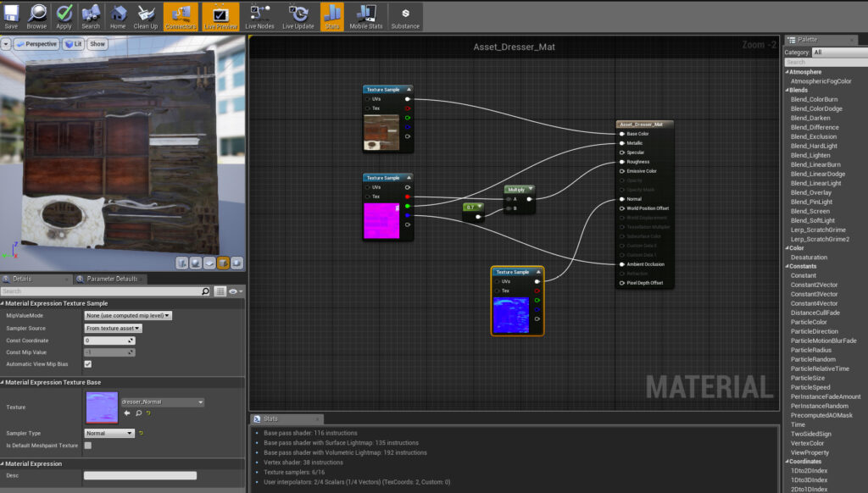868x493 pixels.
Task: Go to Home in the material graph
Action: point(118,15)
